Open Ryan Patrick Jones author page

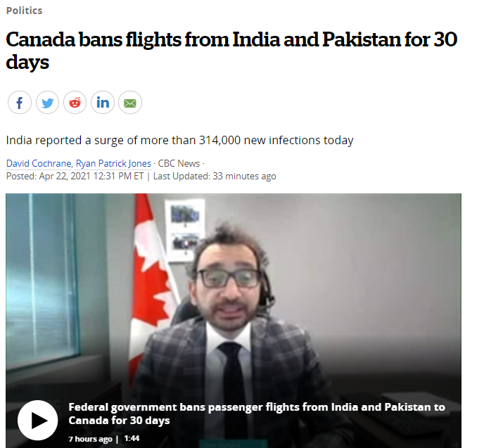click(x=113, y=164)
